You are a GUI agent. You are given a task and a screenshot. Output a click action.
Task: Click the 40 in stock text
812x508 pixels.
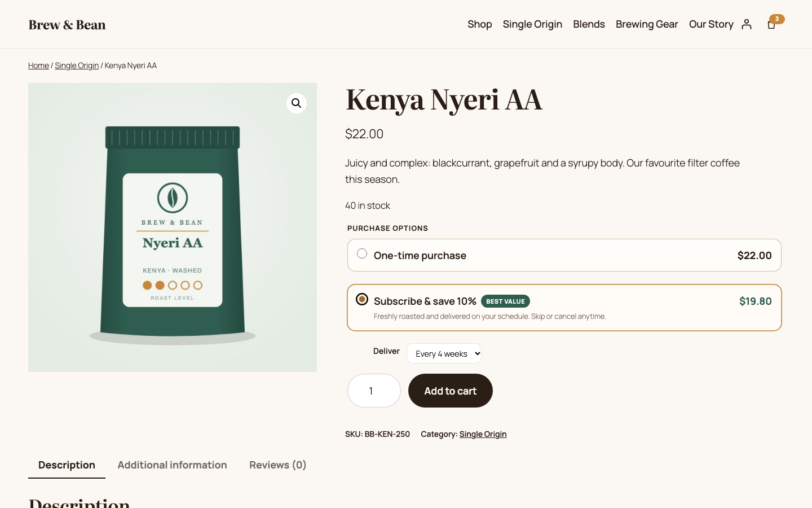pos(368,205)
